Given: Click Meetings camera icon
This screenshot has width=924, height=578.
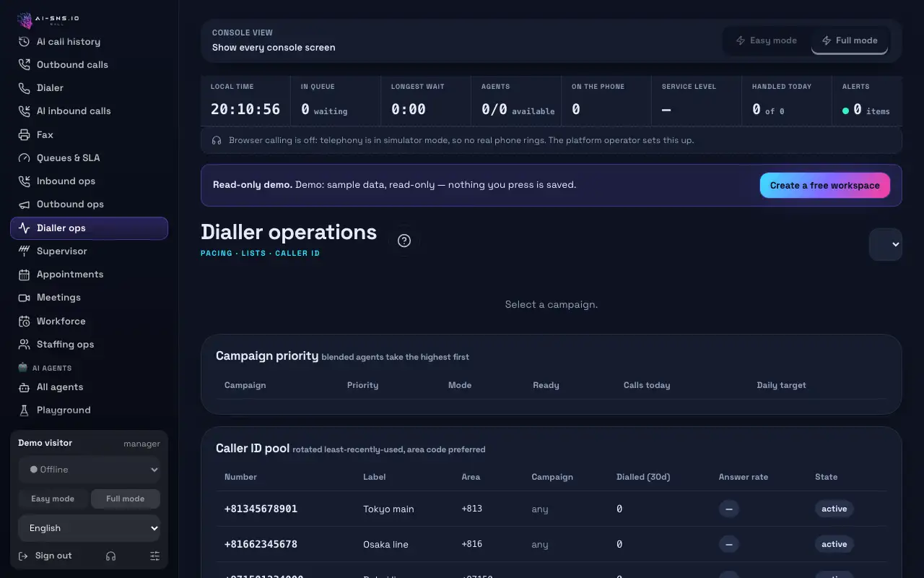Looking at the screenshot, I should pos(24,298).
